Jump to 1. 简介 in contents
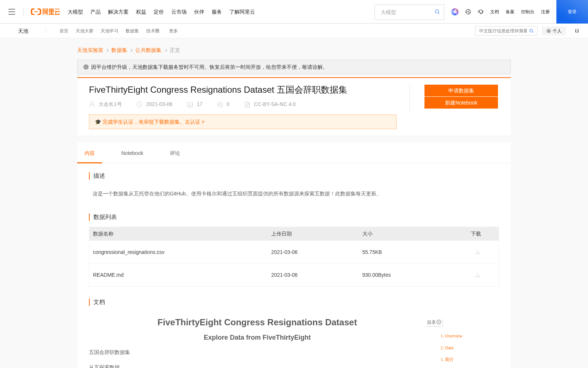This screenshot has height=368, width=588. pos(447,360)
